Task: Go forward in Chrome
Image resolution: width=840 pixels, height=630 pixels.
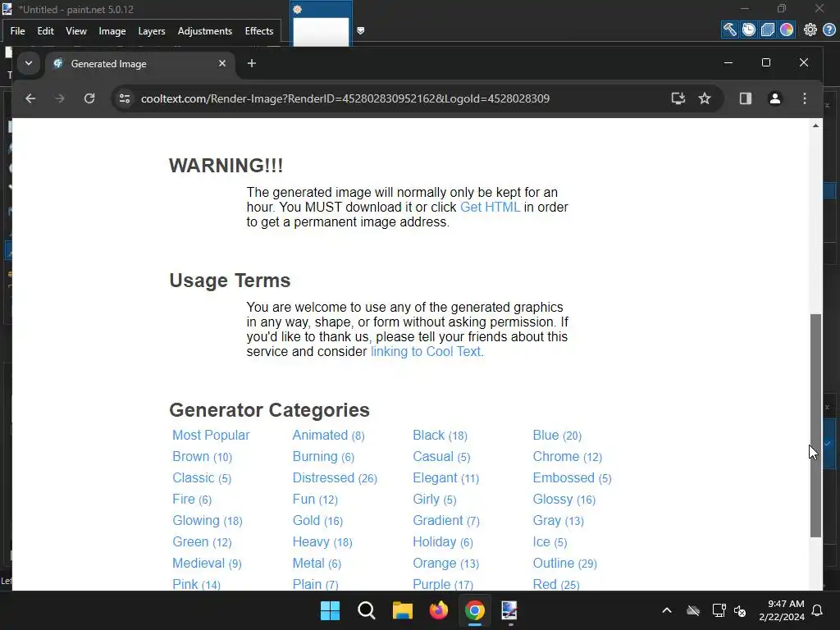Action: [59, 98]
